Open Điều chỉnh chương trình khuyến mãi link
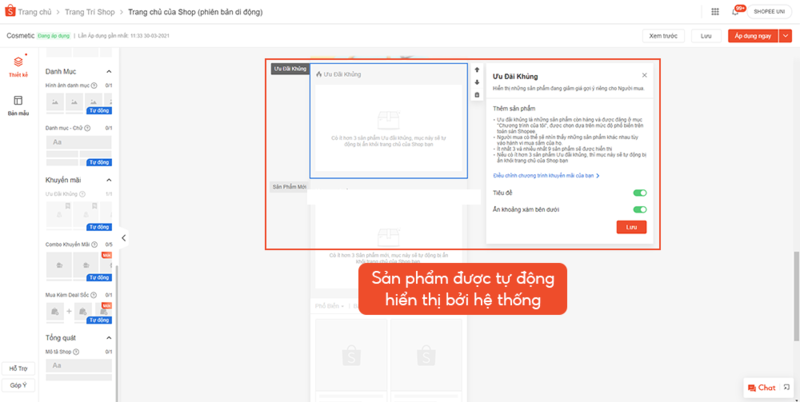This screenshot has height=402, width=800. (546, 175)
